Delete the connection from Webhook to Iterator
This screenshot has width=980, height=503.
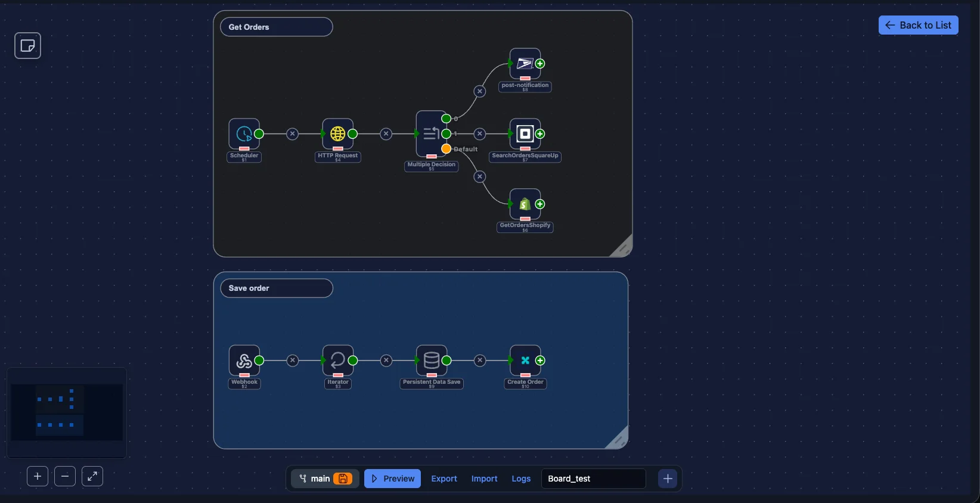point(292,360)
